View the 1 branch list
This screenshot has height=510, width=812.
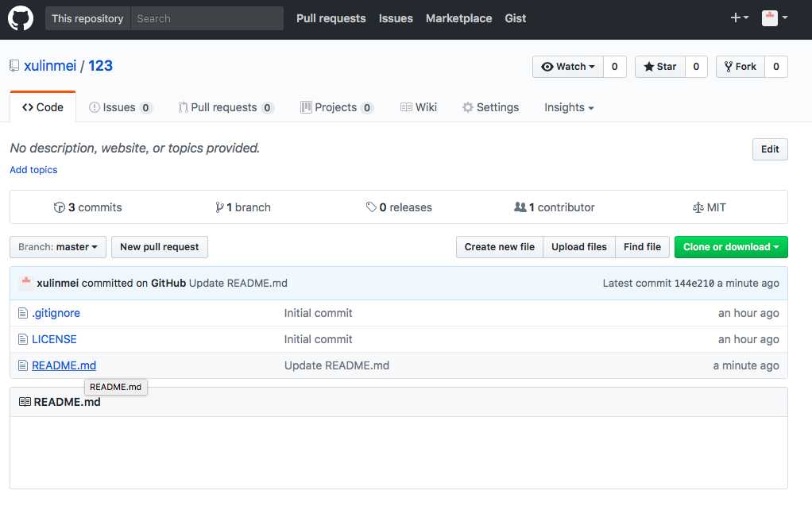click(x=243, y=207)
